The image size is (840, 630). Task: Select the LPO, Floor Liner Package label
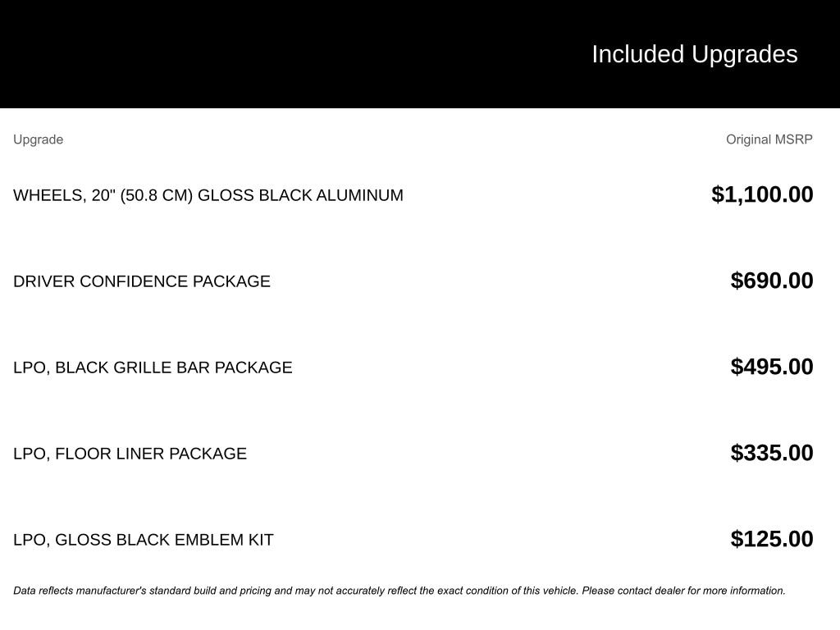(x=130, y=454)
